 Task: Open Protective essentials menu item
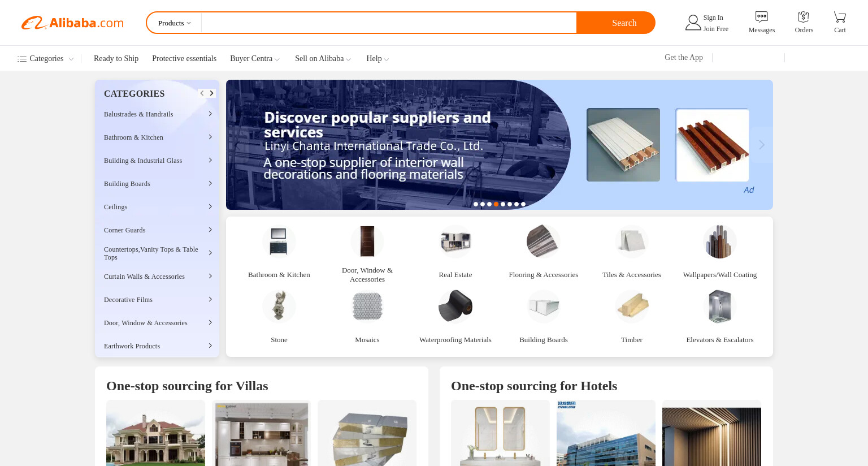tap(184, 59)
